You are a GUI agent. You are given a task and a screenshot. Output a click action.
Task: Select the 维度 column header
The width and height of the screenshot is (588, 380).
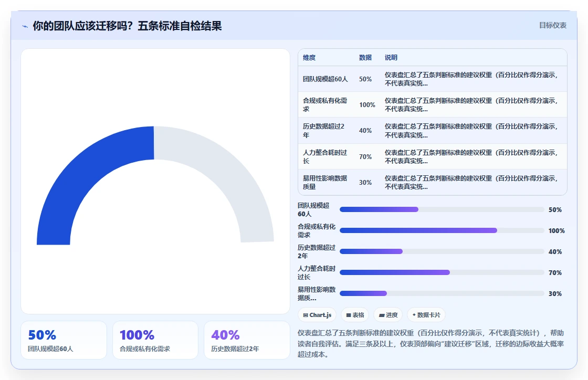pos(309,57)
